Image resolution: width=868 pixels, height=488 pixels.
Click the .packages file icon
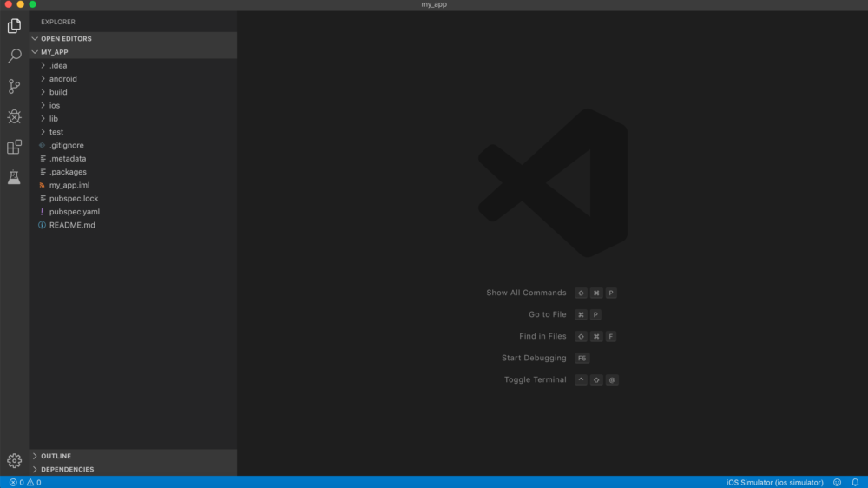(x=43, y=172)
